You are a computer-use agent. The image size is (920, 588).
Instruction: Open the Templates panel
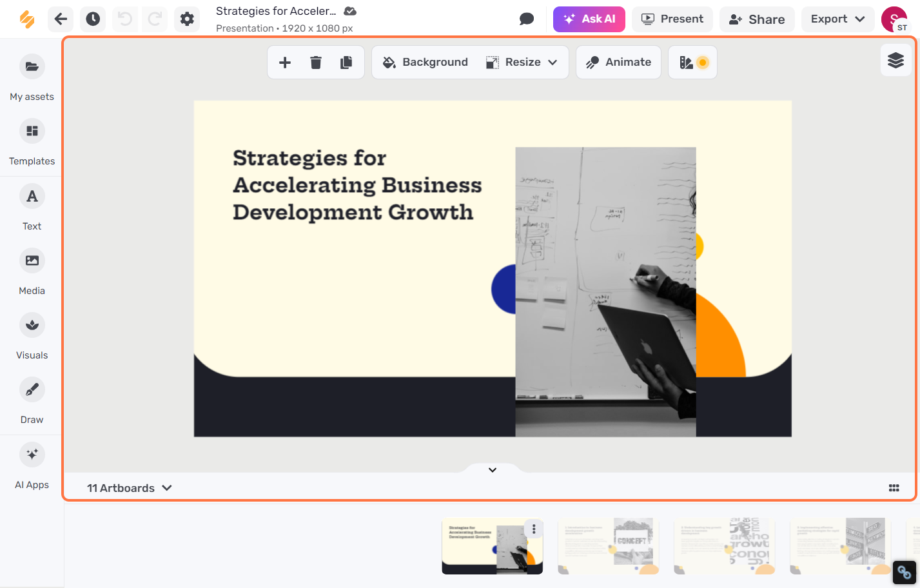point(32,142)
